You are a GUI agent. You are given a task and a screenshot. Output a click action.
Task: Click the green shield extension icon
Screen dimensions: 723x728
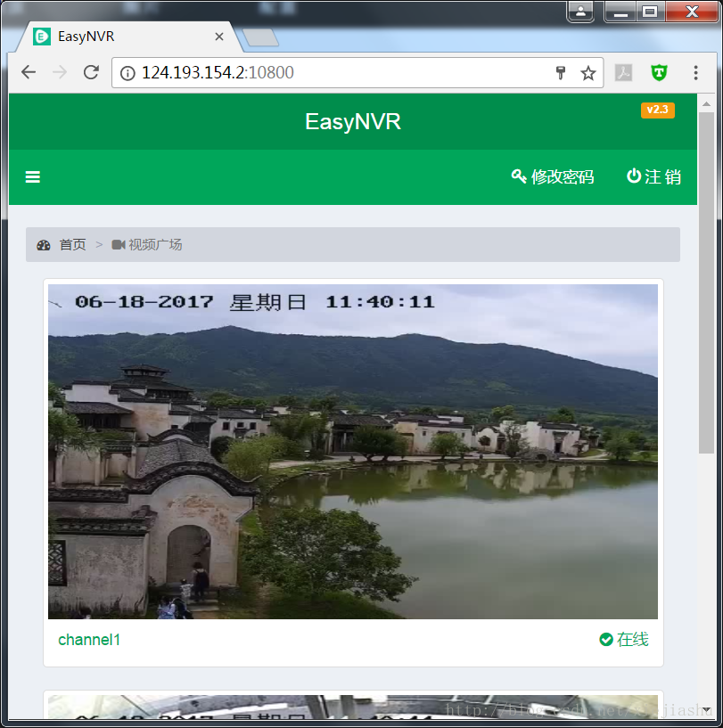[x=659, y=73]
